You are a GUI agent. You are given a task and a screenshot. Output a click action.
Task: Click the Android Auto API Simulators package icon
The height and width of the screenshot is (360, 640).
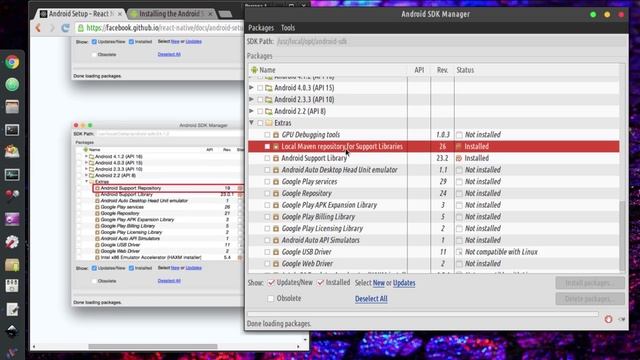tap(276, 240)
